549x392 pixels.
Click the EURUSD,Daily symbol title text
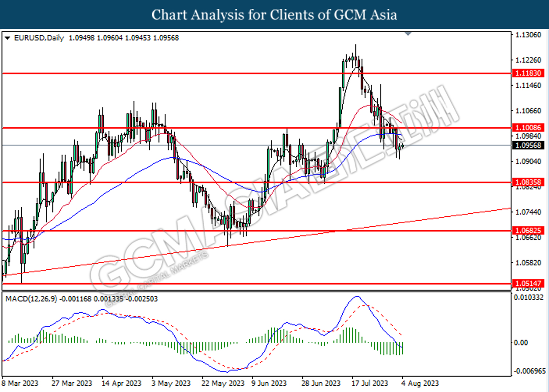pos(39,38)
